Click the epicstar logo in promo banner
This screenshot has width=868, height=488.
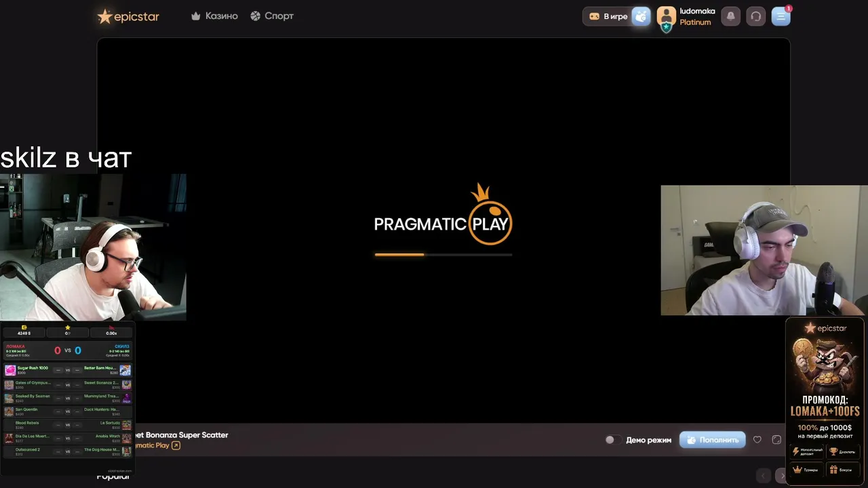[825, 328]
